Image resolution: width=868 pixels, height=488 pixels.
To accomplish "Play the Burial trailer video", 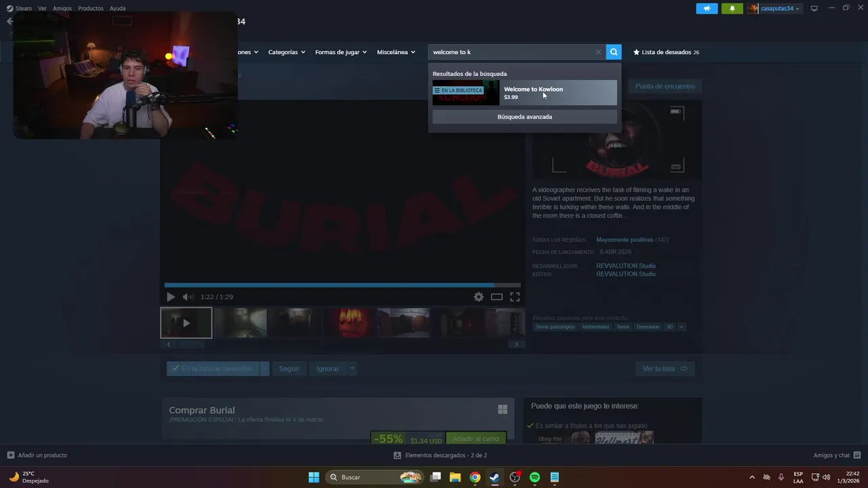I will [170, 297].
